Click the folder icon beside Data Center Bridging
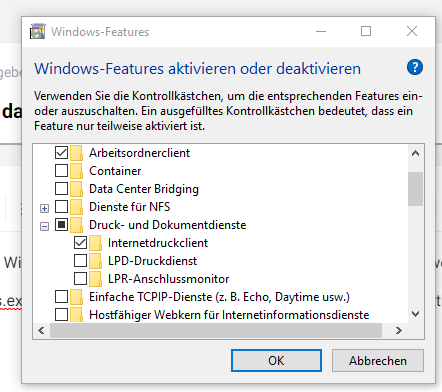The width and height of the screenshot is (442, 392). tap(76, 189)
